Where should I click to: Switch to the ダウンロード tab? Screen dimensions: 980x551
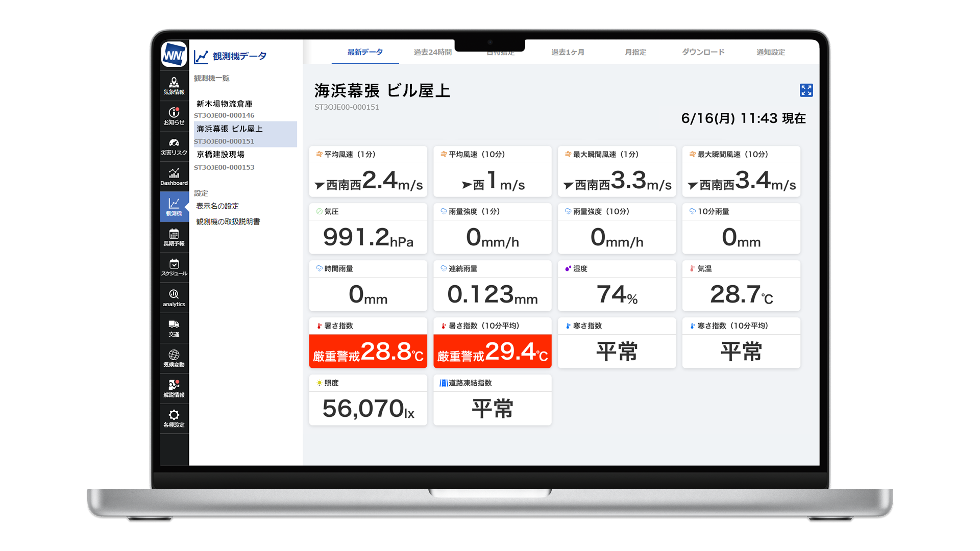pos(703,52)
